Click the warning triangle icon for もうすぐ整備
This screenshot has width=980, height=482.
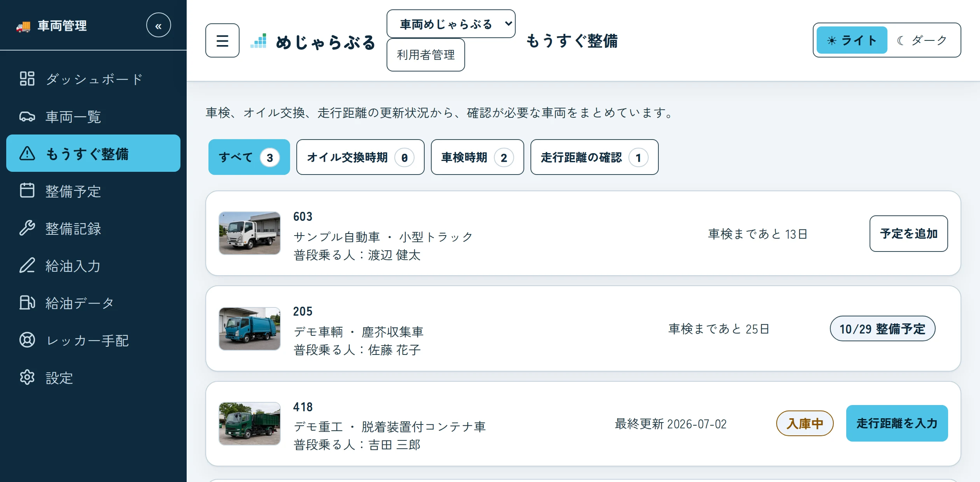coord(27,153)
